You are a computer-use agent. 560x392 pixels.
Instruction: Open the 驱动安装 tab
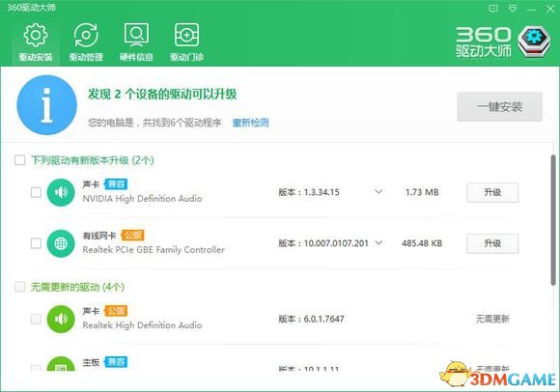[x=36, y=42]
